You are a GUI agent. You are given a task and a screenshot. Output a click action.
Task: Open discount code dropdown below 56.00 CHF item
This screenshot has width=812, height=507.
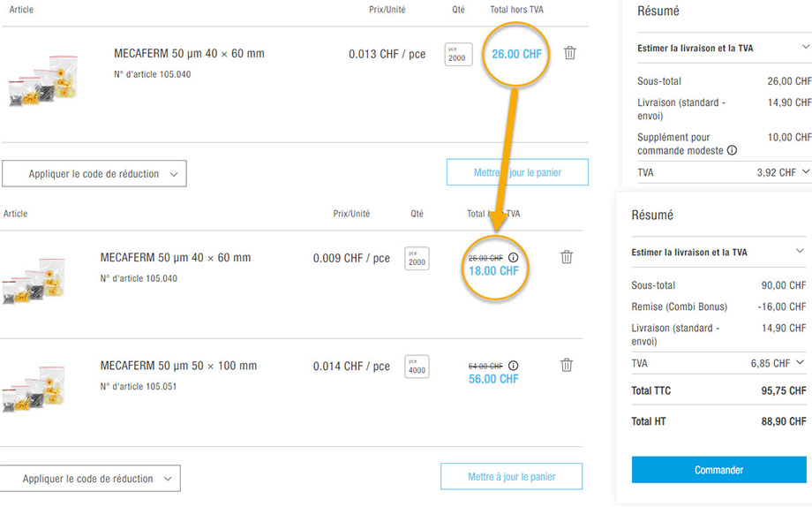pos(89,479)
